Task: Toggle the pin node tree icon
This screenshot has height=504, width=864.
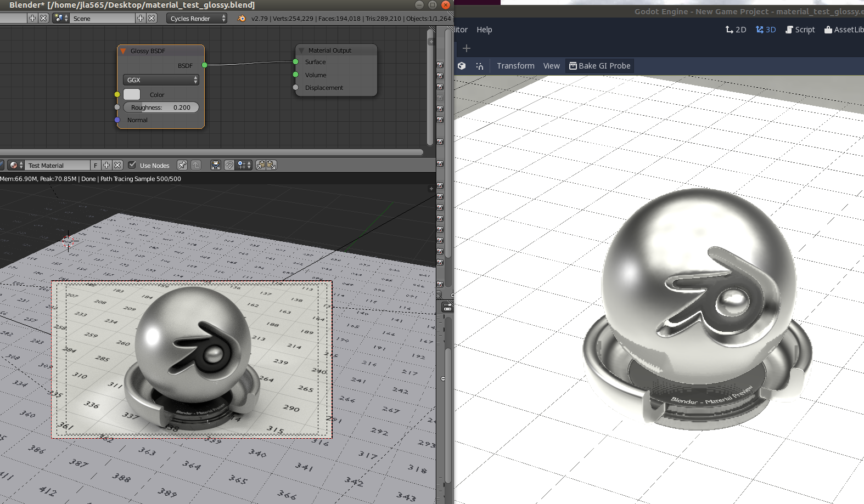Action: 182,165
